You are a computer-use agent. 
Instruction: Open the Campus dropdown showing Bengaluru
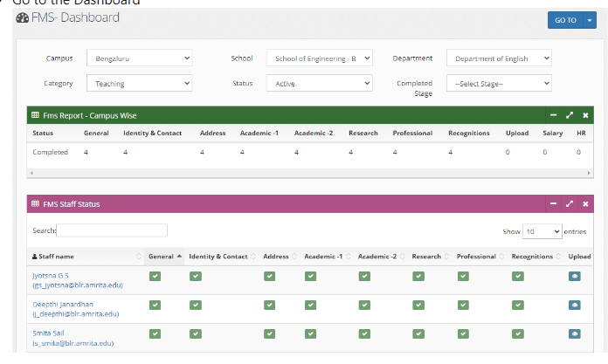(x=139, y=58)
